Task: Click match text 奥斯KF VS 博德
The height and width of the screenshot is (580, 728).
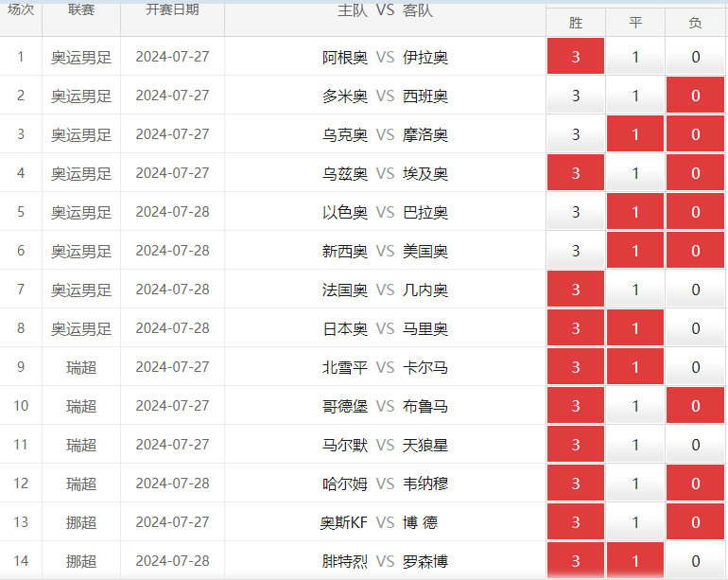Action: 379,523
